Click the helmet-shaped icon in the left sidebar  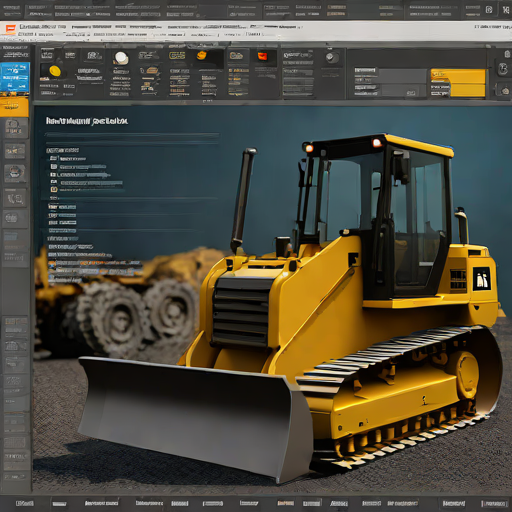coord(15,173)
